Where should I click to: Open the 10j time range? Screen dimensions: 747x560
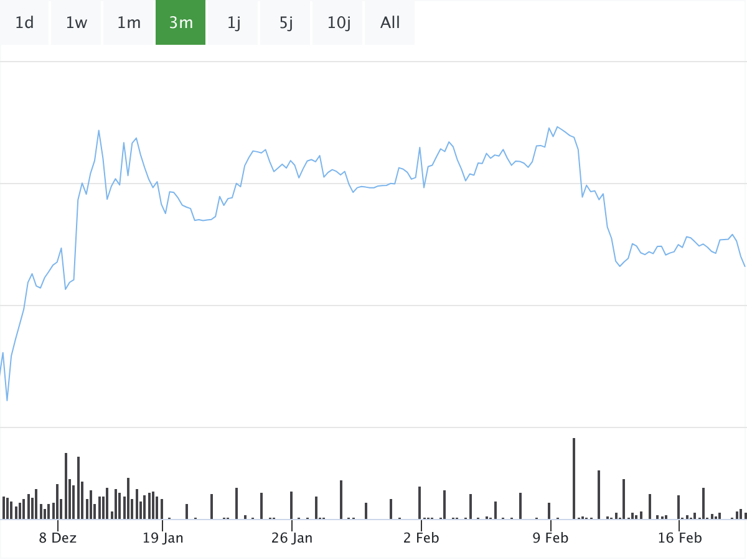point(339,23)
